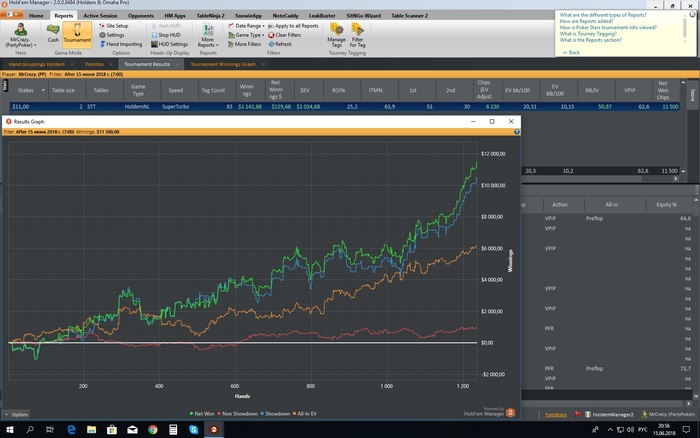Click Filter for Tag

357,35
